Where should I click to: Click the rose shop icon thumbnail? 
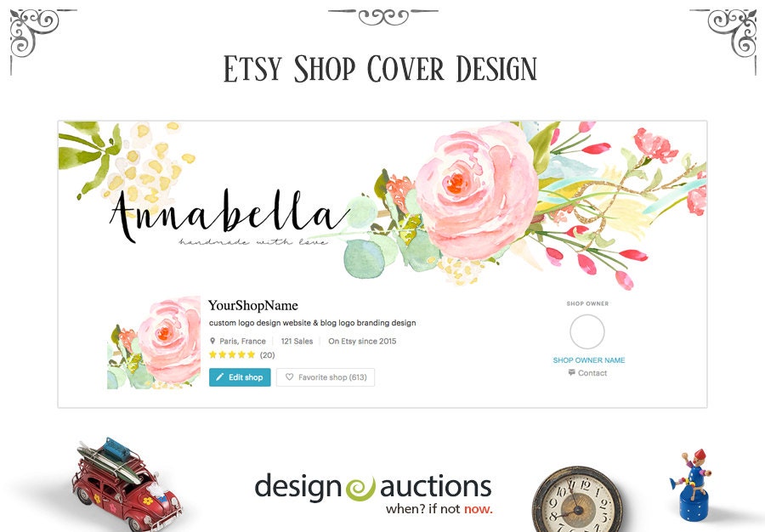(154, 342)
